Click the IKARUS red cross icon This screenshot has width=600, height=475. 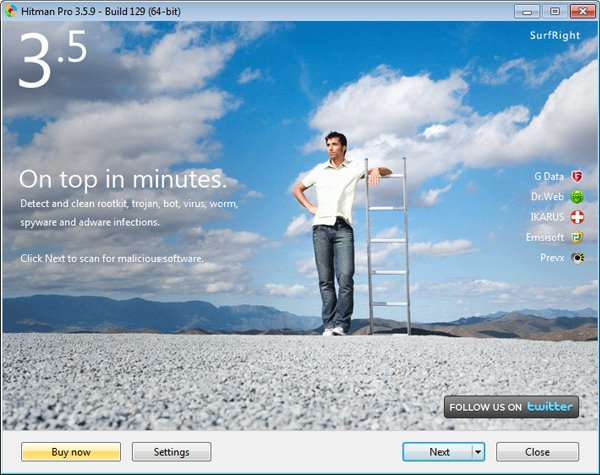point(577,217)
